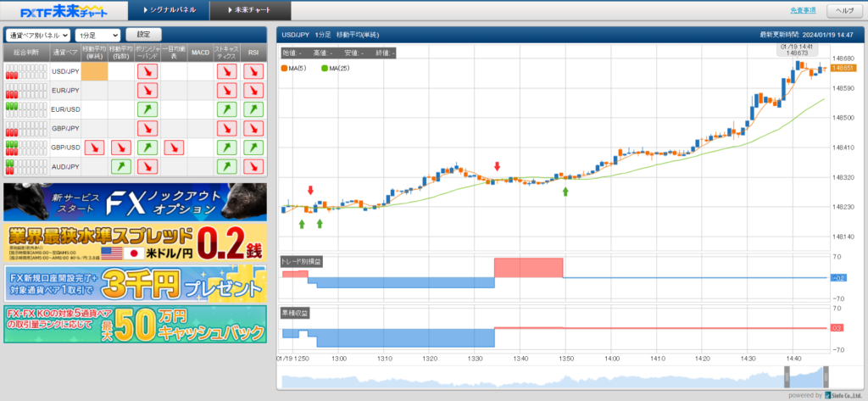This screenshot has width=868, height=401.
Task: Click the Sinfo Co., Ltd. powered-by link
Action: pyautogui.click(x=843, y=395)
